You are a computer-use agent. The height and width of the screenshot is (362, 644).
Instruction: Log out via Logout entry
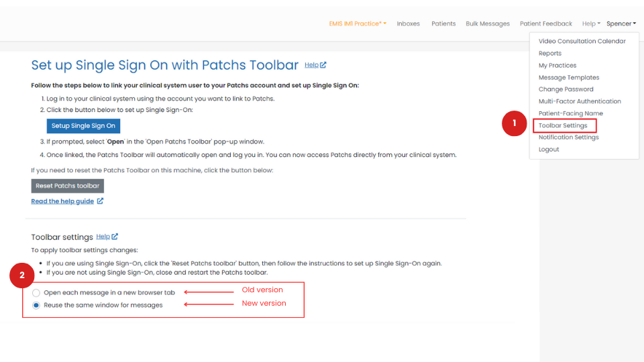[x=549, y=149]
